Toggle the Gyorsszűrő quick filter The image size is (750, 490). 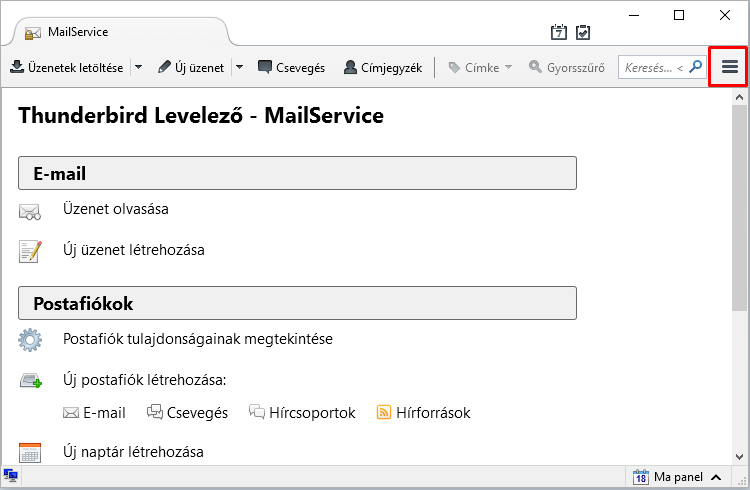tap(566, 67)
